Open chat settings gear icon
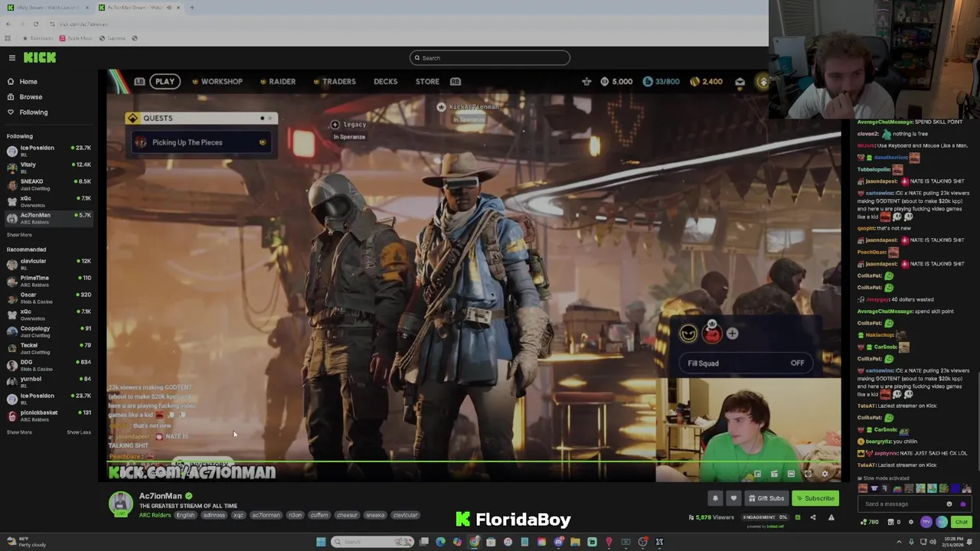This screenshot has width=980, height=551. (x=910, y=522)
